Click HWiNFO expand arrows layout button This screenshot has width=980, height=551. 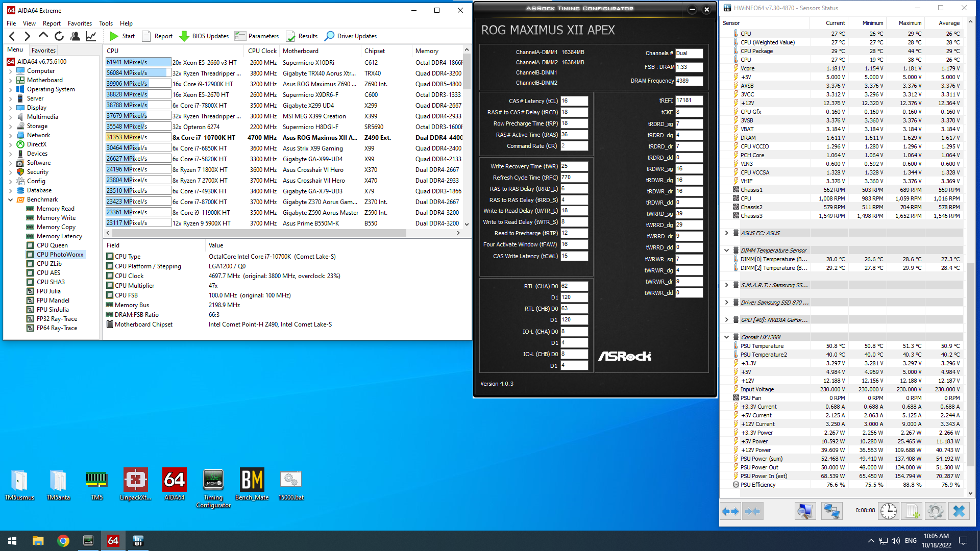730,511
